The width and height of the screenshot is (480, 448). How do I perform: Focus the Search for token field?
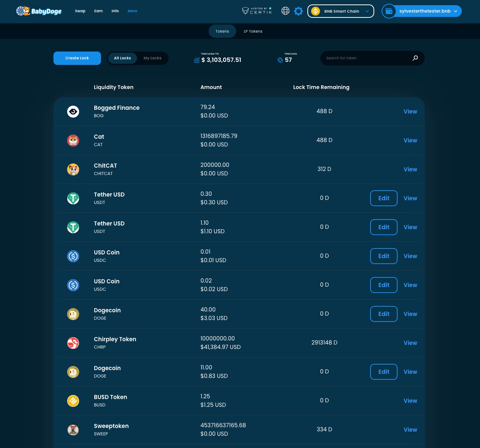[366, 58]
